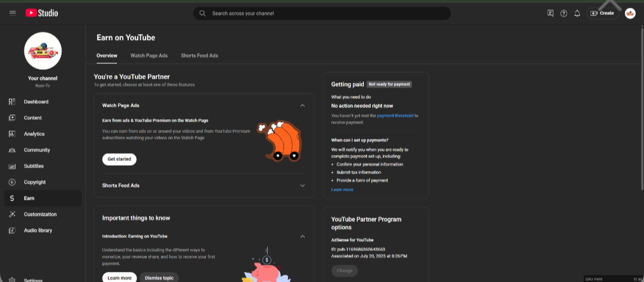The height and width of the screenshot is (282, 644).
Task: Select the Overview tab
Action: 107,55
